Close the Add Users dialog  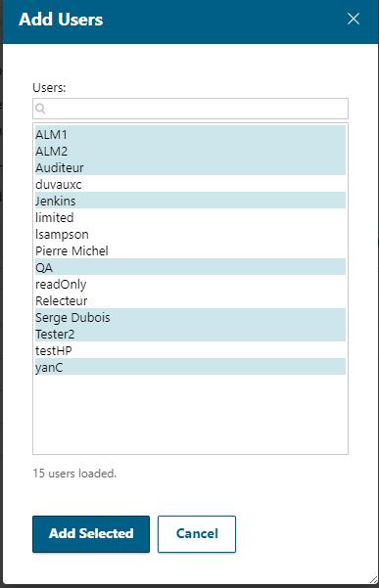[x=354, y=19]
